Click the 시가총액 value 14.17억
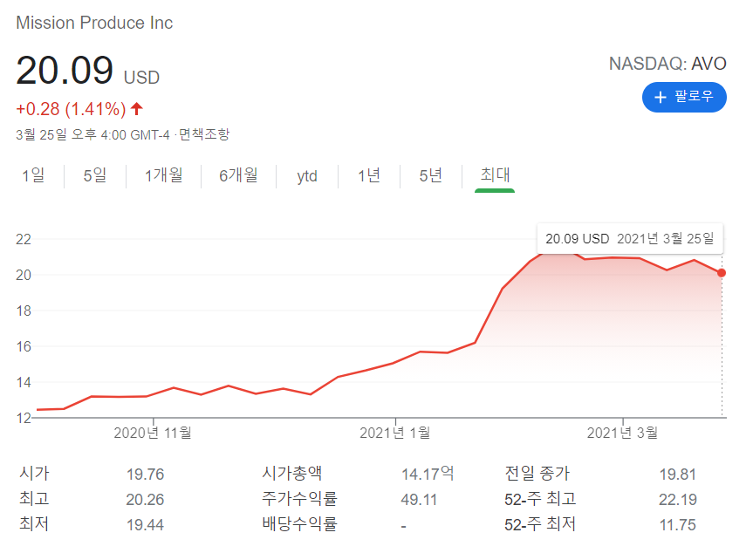The height and width of the screenshot is (560, 753). [x=428, y=474]
